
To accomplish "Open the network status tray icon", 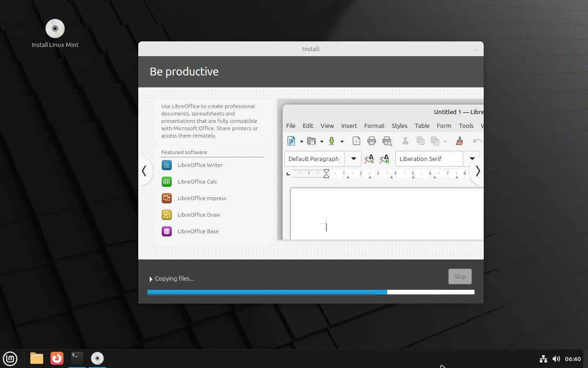I will (x=543, y=359).
